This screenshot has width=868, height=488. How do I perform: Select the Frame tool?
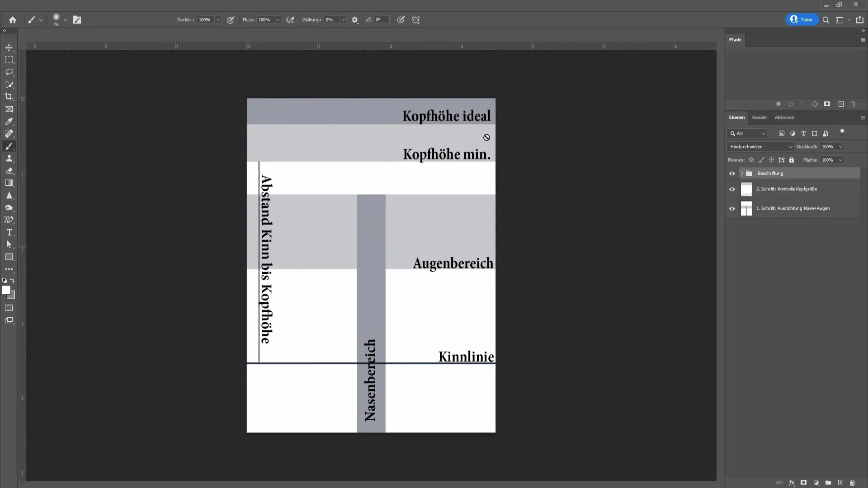9,109
